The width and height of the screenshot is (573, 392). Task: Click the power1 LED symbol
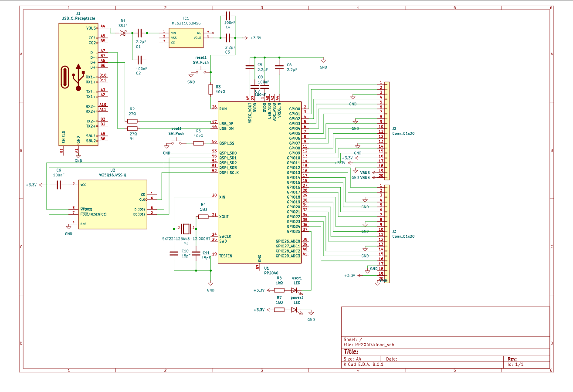[295, 310]
